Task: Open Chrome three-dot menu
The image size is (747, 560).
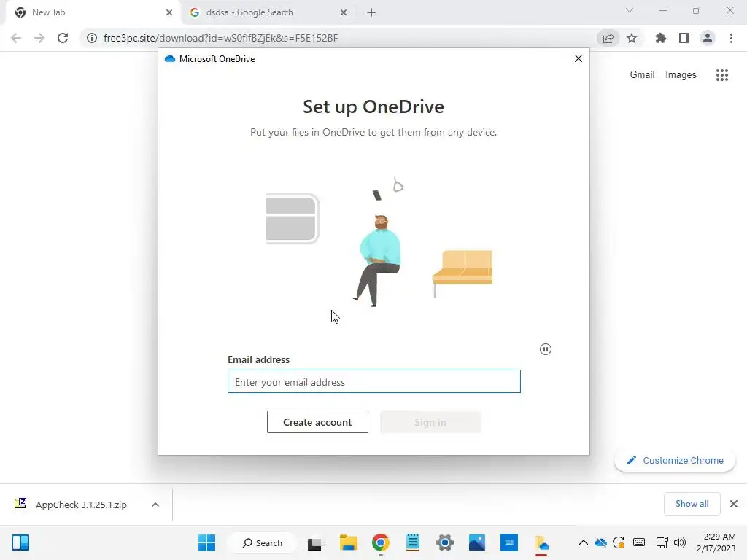Action: (731, 38)
